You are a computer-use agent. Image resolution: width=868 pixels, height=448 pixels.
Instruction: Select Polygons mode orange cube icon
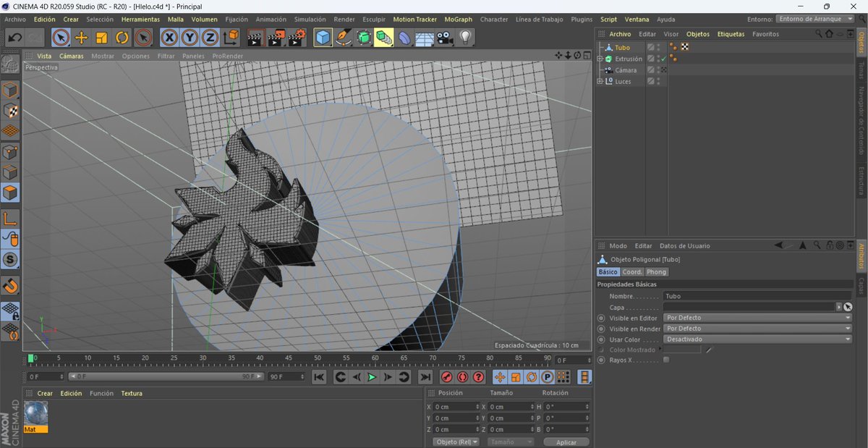(10, 193)
